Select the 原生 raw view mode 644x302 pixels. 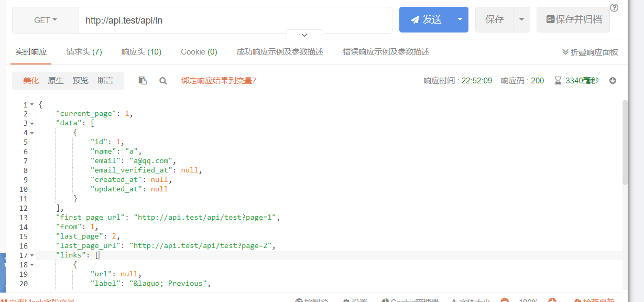[56, 81]
